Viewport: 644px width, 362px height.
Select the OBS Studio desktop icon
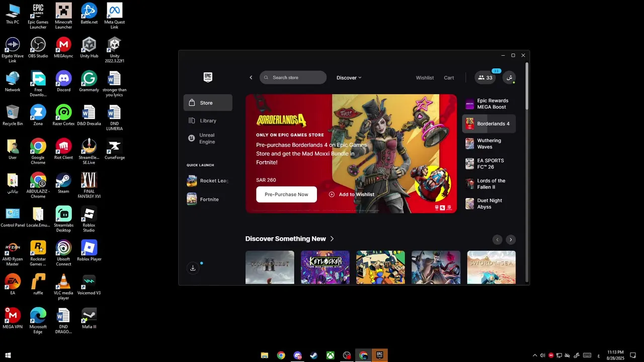coord(38,47)
